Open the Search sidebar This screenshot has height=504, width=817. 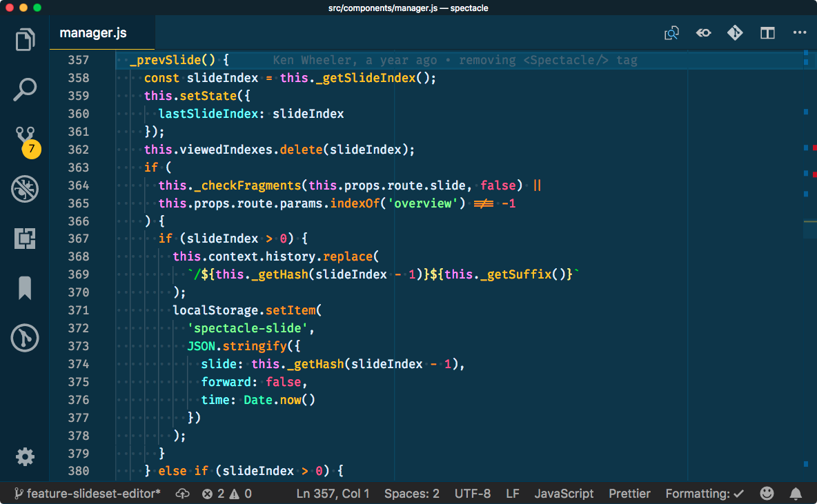(25, 89)
